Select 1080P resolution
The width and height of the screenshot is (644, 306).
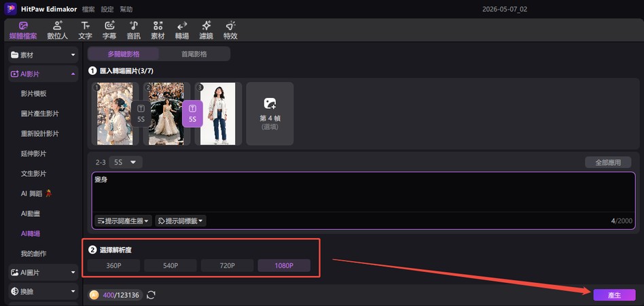point(284,266)
